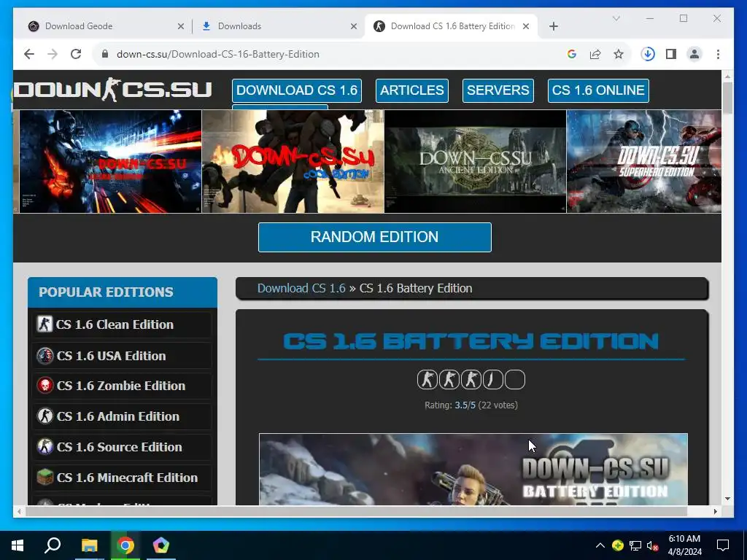Open a new browser tab

point(553,26)
